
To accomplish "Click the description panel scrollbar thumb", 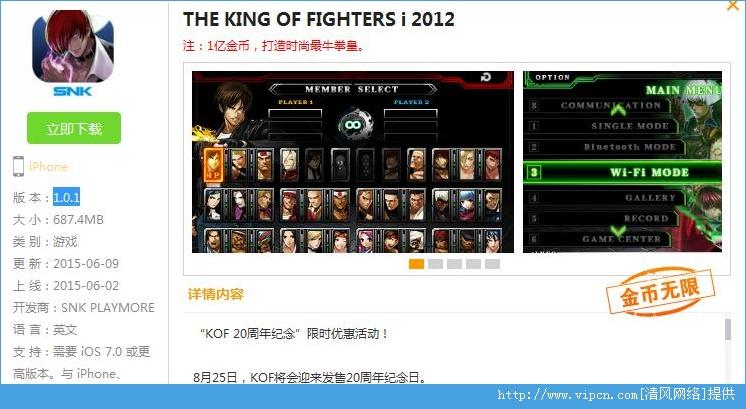I will point(727,330).
